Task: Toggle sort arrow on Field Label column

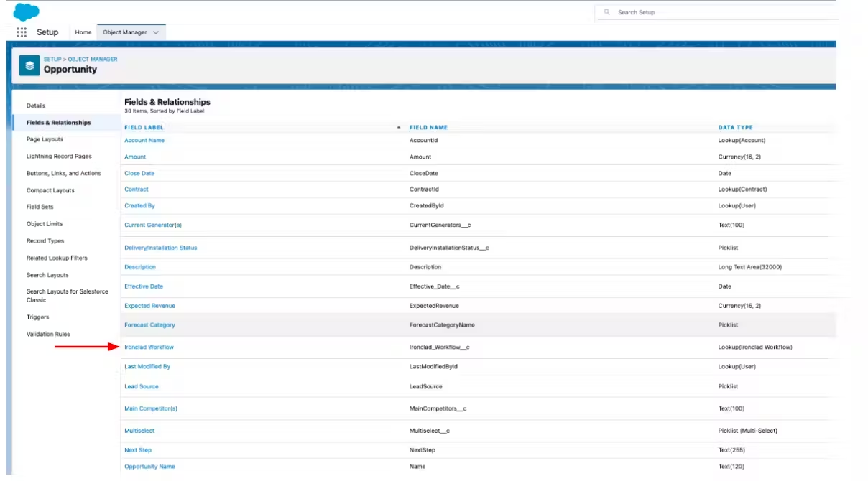Action: pos(399,127)
